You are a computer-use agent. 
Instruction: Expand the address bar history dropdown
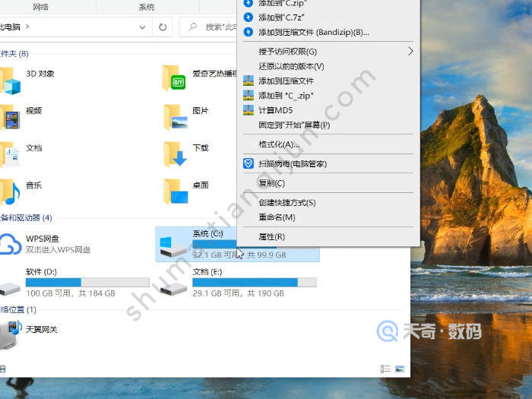click(x=143, y=27)
